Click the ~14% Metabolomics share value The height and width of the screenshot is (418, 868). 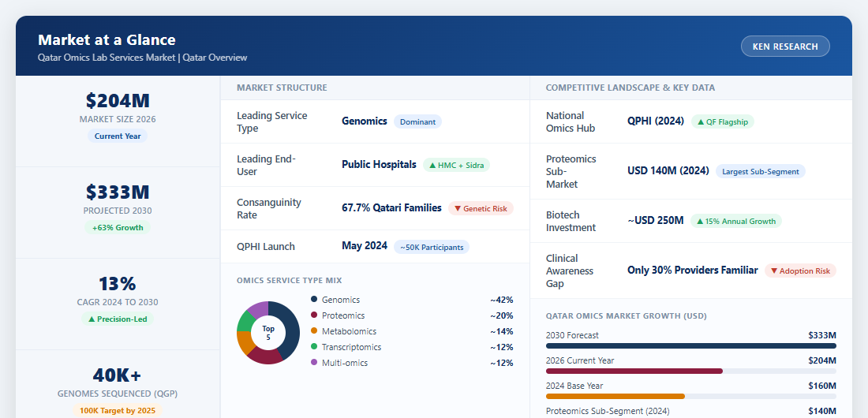point(501,331)
